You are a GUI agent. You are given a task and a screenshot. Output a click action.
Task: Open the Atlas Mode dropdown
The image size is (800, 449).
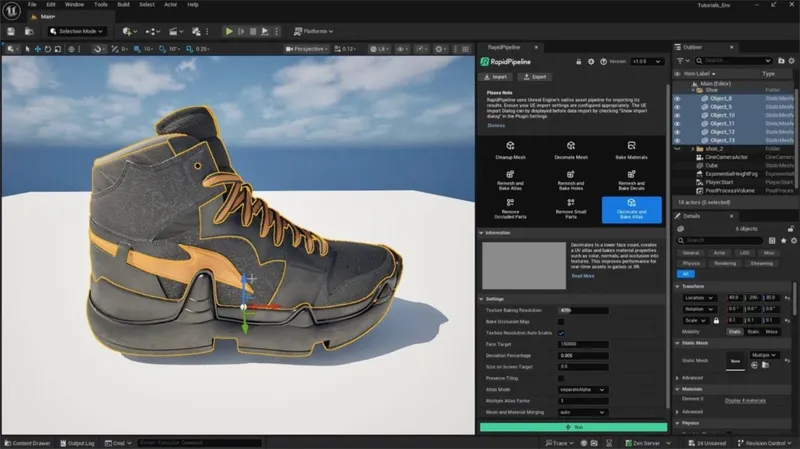click(582, 388)
